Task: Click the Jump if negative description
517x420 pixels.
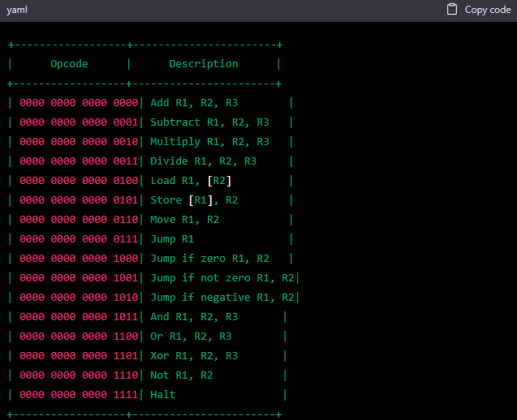Action: point(222,298)
